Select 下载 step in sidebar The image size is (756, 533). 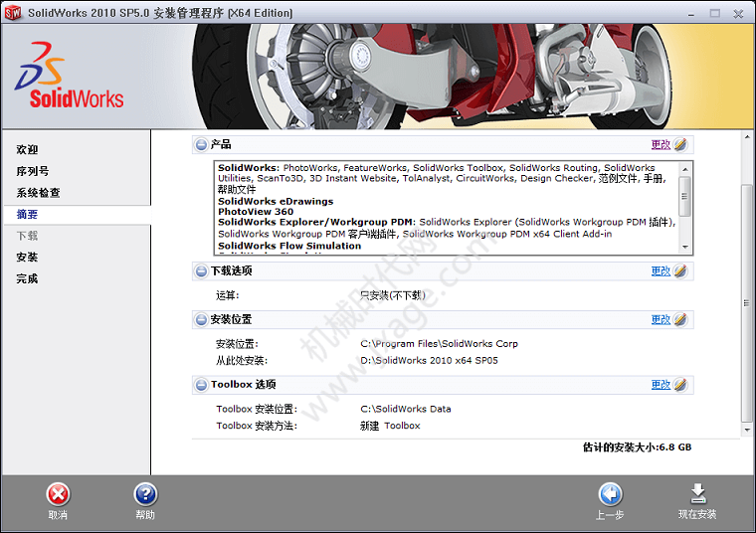click(27, 236)
